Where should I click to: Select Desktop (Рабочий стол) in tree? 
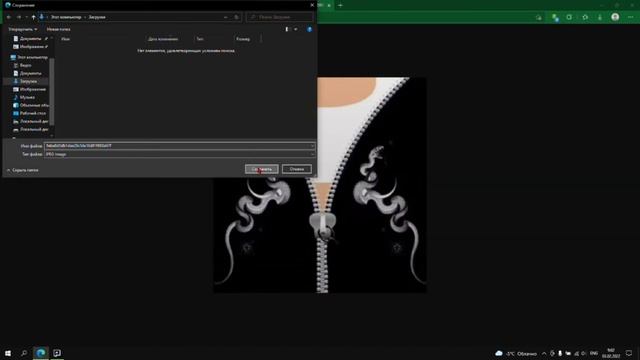click(30, 113)
